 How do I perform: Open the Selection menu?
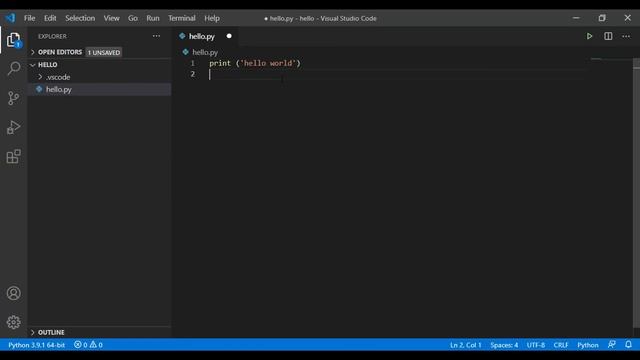[x=80, y=18]
